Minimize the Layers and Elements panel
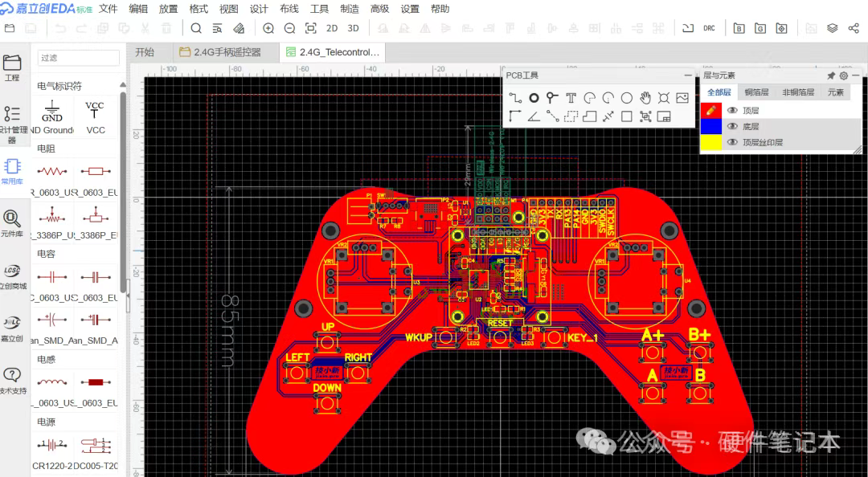 click(856, 75)
